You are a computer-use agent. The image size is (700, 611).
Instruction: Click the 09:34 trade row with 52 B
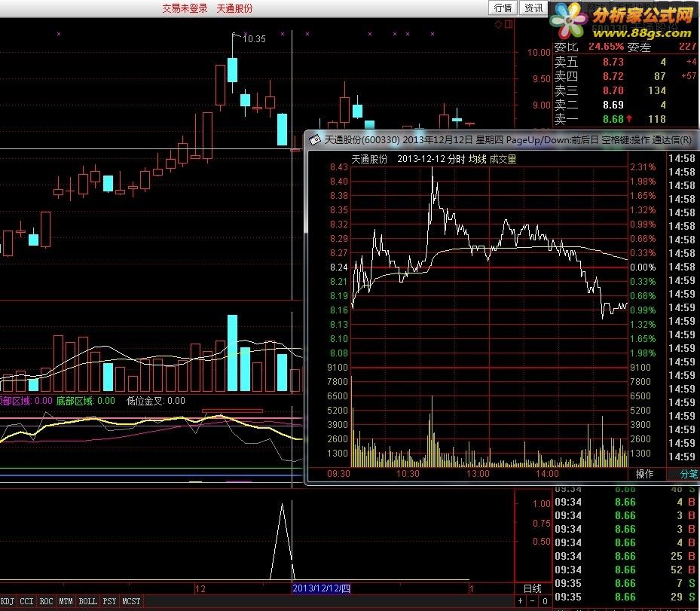[625, 570]
